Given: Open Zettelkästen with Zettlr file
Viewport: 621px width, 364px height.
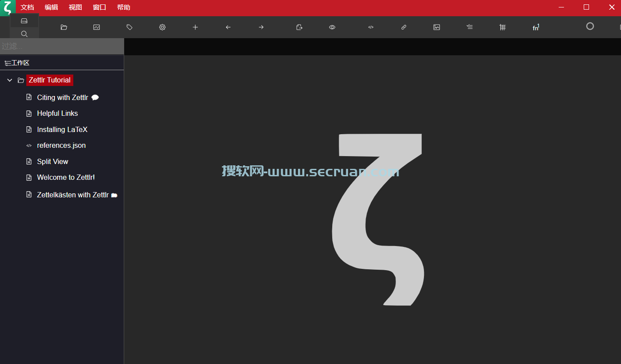Looking at the screenshot, I should tap(73, 195).
